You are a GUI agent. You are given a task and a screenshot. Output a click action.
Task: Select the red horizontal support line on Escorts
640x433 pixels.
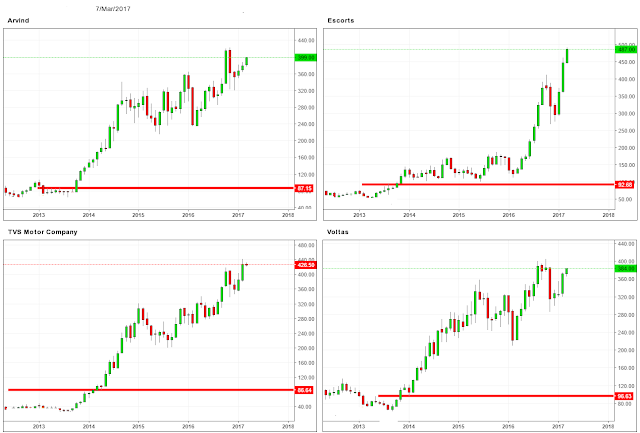(x=488, y=184)
